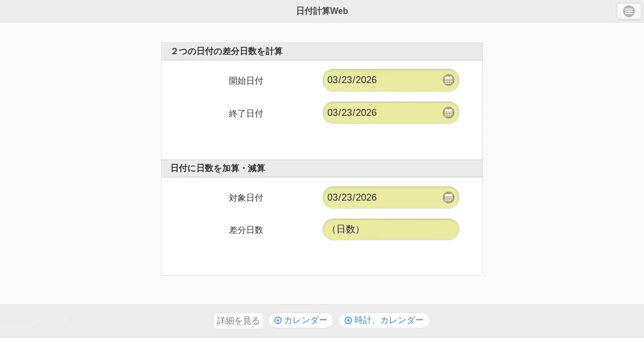Viewport: 644px width, 338px height.
Task: Open calendar picker for 終了日付
Action: click(449, 113)
